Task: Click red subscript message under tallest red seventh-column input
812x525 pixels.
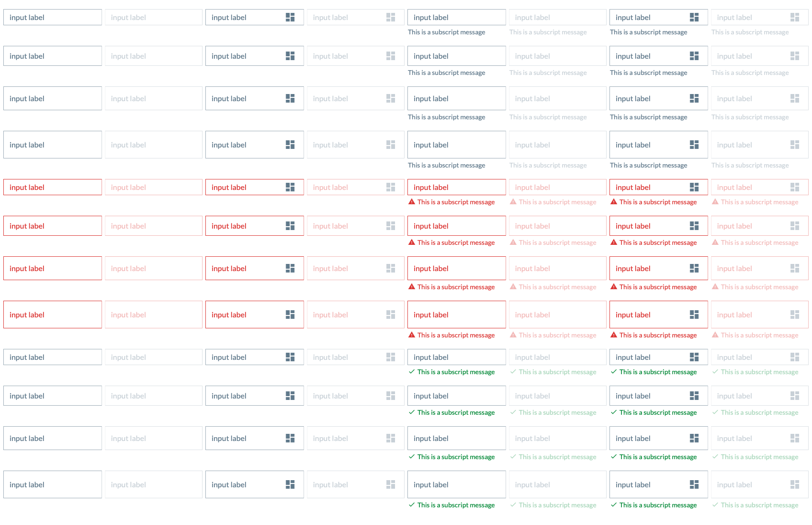Action: (x=658, y=335)
